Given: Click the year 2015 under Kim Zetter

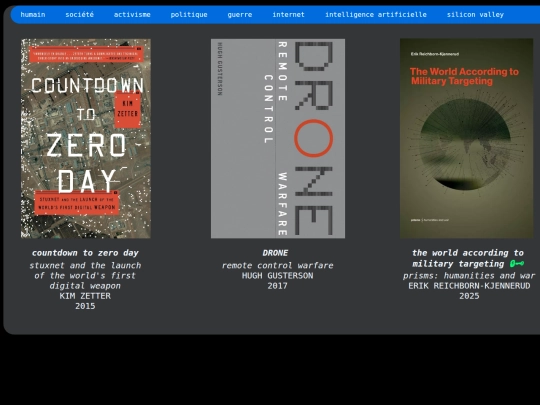Looking at the screenshot, I should pyautogui.click(x=85, y=306).
